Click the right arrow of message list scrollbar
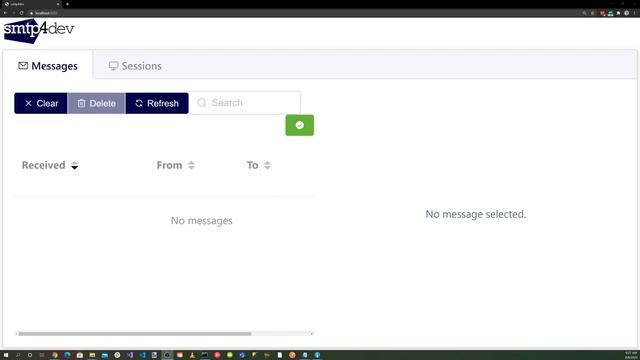The width and height of the screenshot is (640, 360). (x=312, y=334)
